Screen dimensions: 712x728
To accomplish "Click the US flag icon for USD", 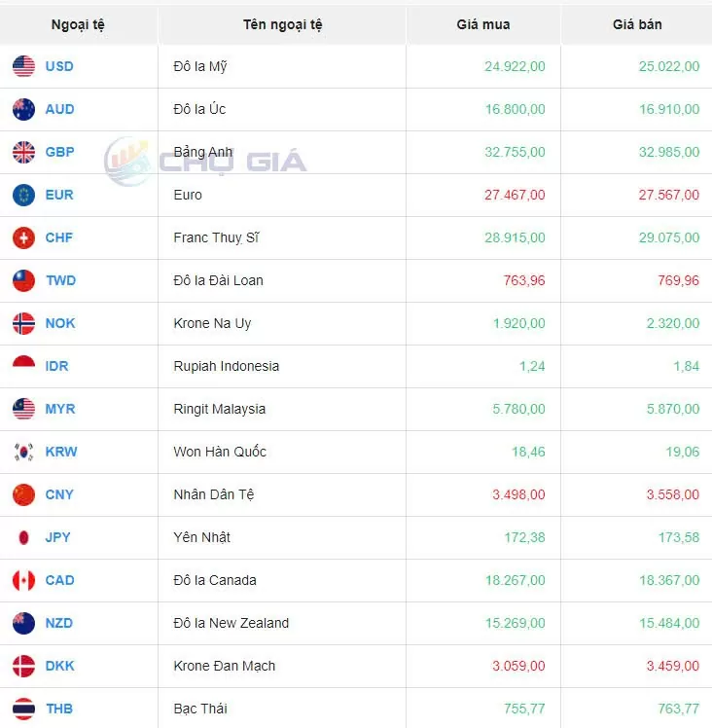I will point(23,66).
